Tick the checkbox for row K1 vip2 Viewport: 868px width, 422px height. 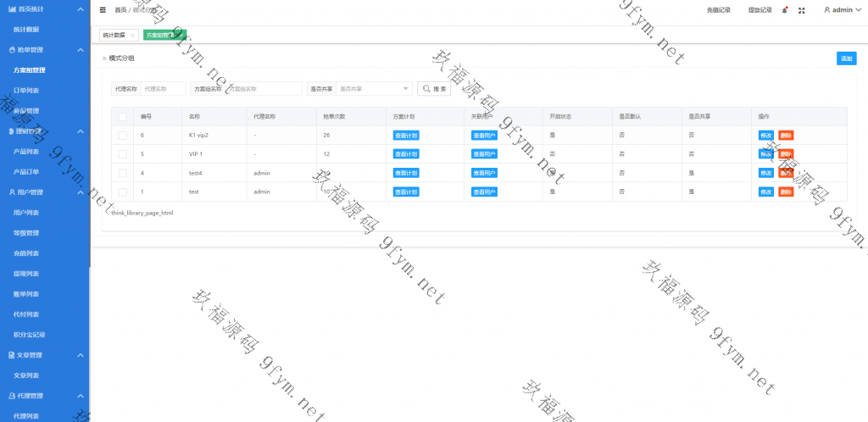coord(122,135)
